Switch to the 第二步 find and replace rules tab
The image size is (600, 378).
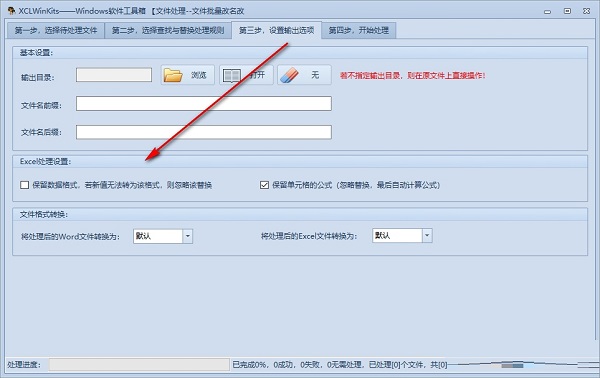[168, 30]
